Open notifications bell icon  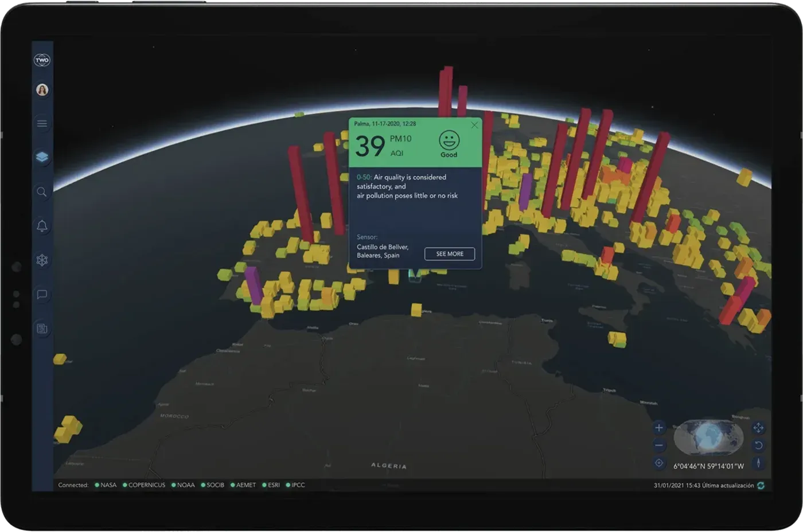point(42,226)
